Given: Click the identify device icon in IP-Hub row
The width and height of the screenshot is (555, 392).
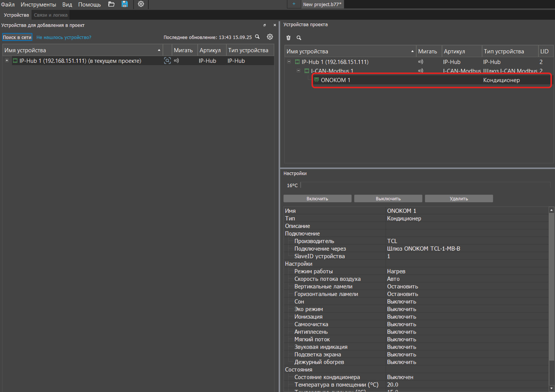Looking at the screenshot, I should pyautogui.click(x=167, y=61).
